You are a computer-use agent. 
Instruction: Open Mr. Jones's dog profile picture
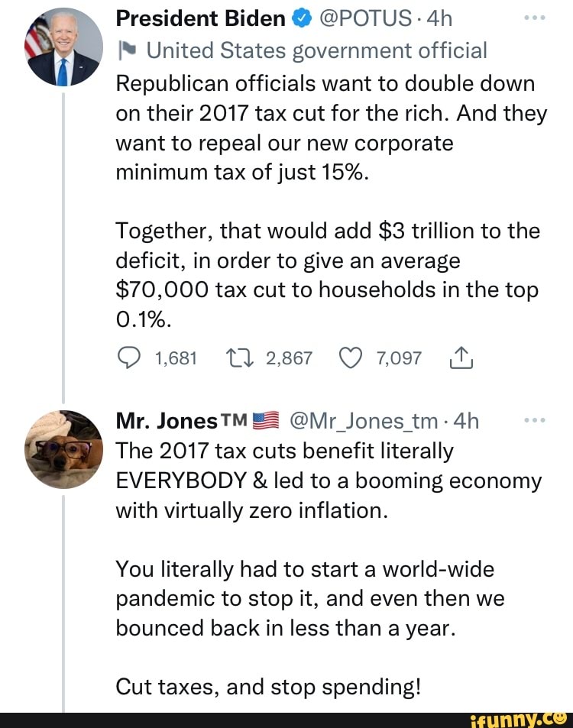coord(63,450)
